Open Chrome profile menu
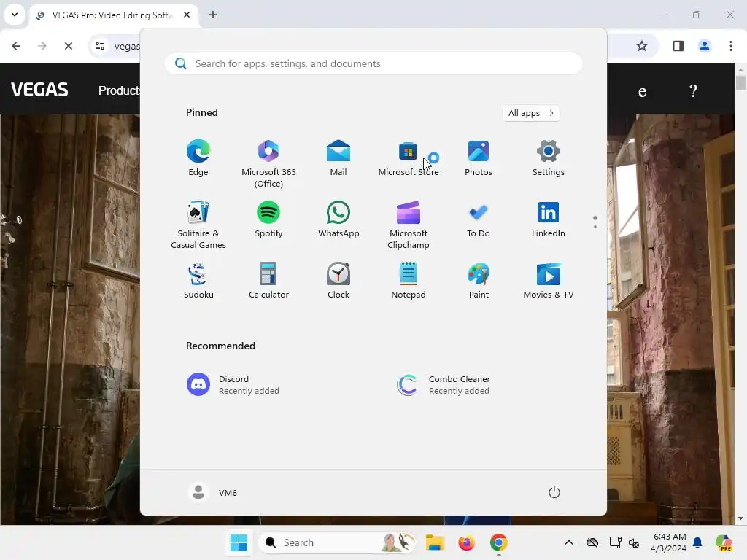747x560 pixels. (704, 46)
